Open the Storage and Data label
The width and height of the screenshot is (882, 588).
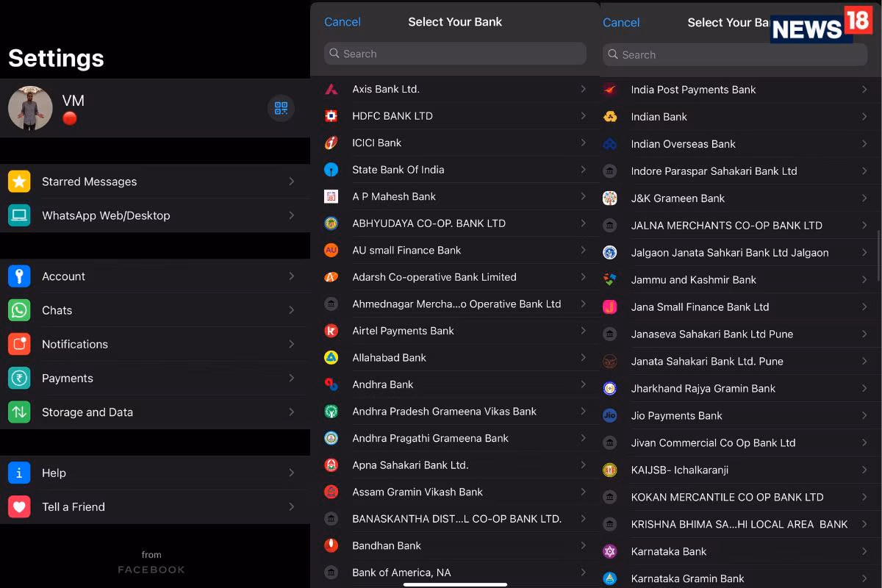pos(87,412)
